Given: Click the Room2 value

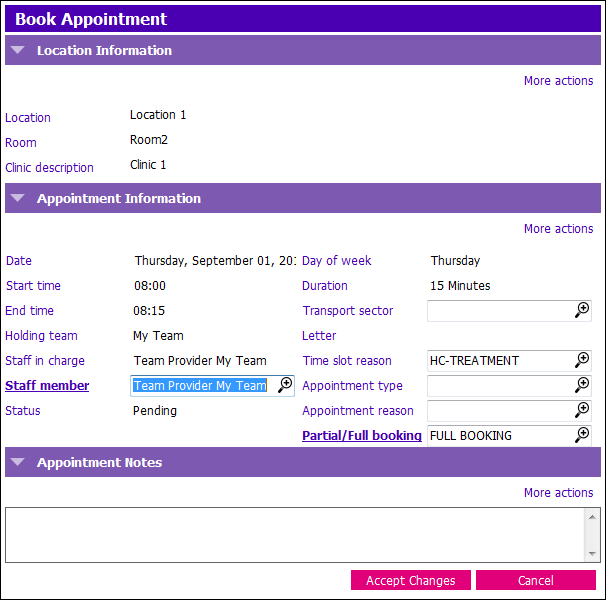Looking at the screenshot, I should (x=149, y=140).
